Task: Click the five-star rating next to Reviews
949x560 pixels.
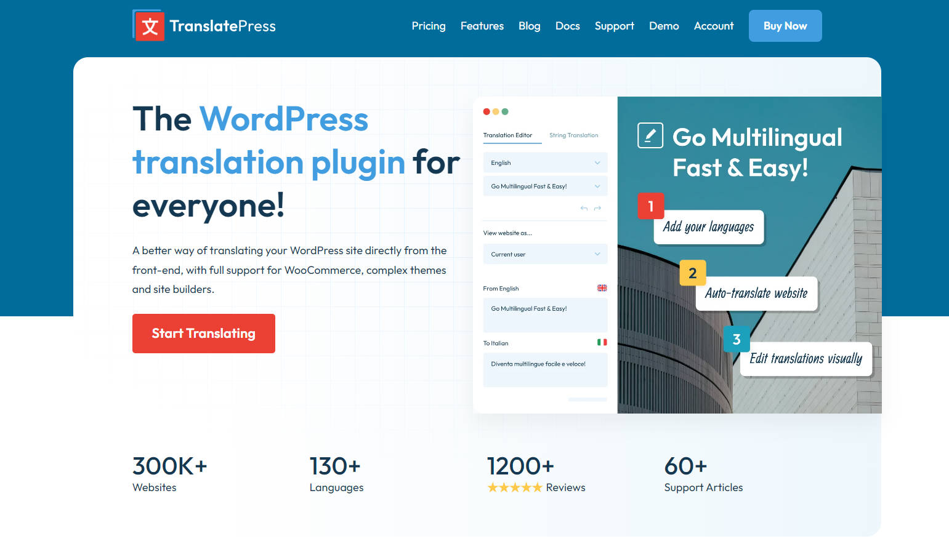Action: click(514, 487)
